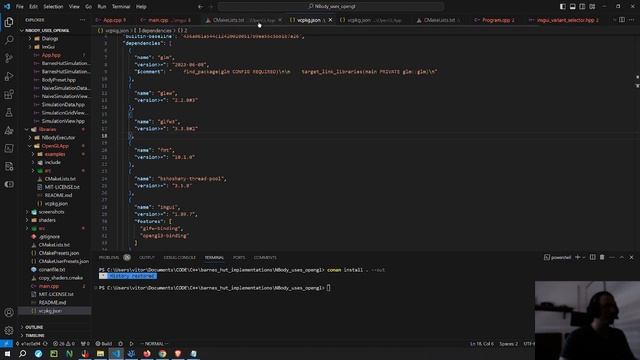Open the Run and Debug view
This screenshot has width=640, height=360.
9,76
